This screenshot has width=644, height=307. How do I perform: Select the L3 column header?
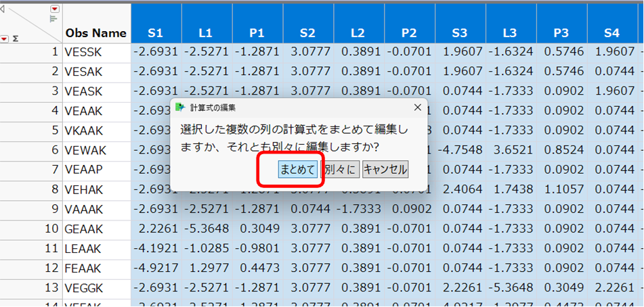511,24
